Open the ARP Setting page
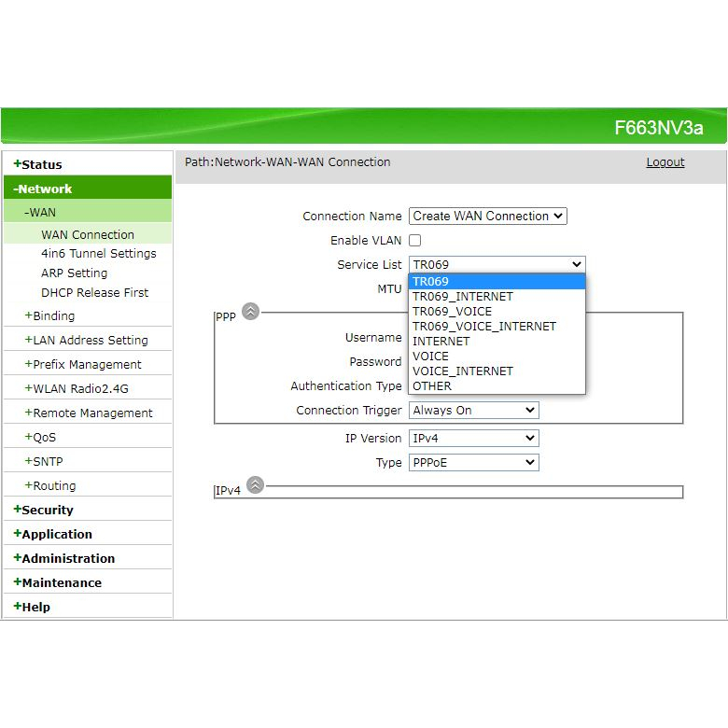The width and height of the screenshot is (728, 728). (x=74, y=273)
